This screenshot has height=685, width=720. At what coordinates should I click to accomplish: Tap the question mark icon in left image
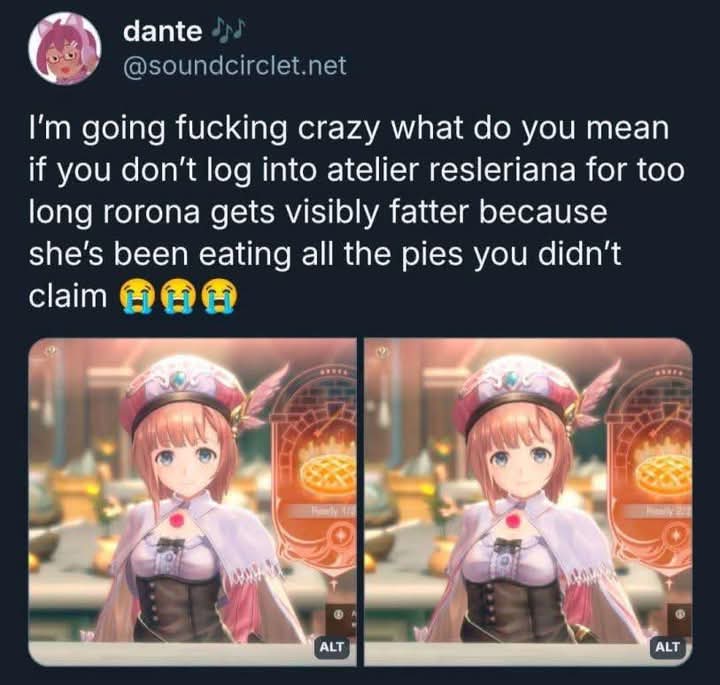tap(52, 352)
